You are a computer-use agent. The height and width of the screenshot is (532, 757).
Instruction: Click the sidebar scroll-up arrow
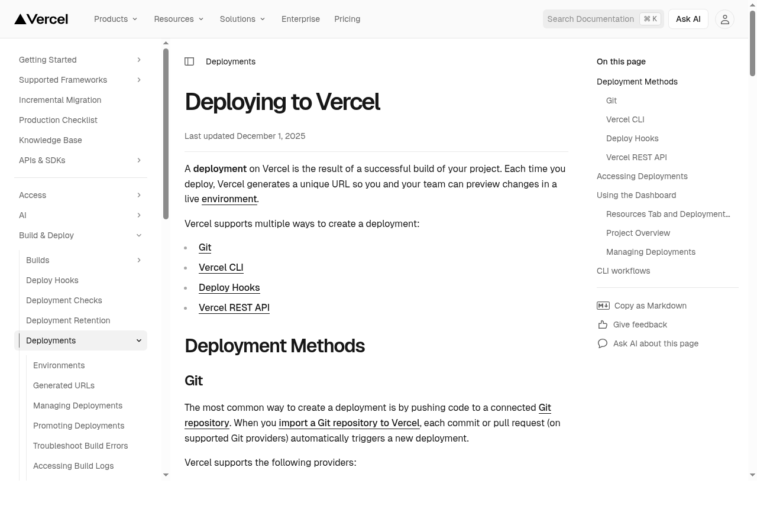click(x=166, y=43)
